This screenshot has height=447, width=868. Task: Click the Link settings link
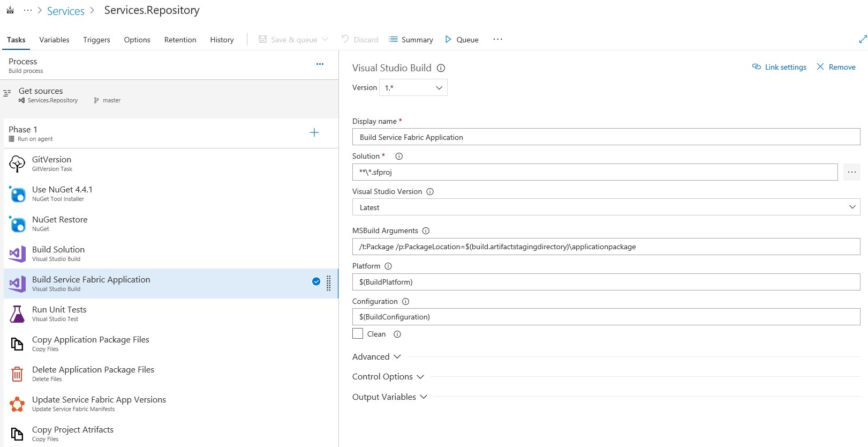[779, 67]
